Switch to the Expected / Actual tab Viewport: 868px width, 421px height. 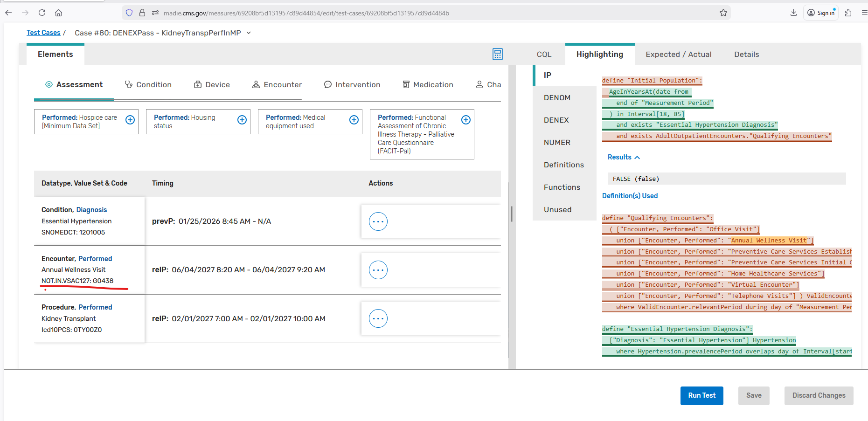(678, 55)
